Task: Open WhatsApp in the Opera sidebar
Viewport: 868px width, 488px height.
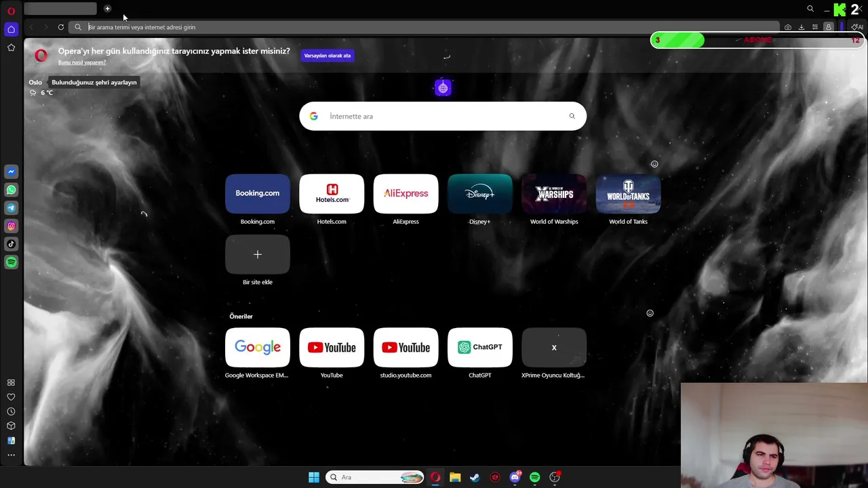Action: [11, 190]
